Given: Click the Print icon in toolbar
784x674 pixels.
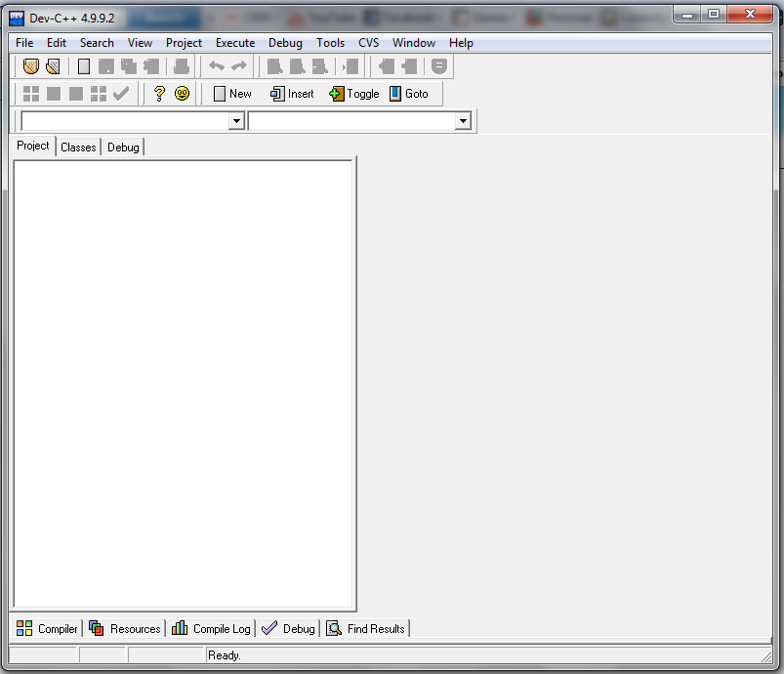Looking at the screenshot, I should coord(181,66).
